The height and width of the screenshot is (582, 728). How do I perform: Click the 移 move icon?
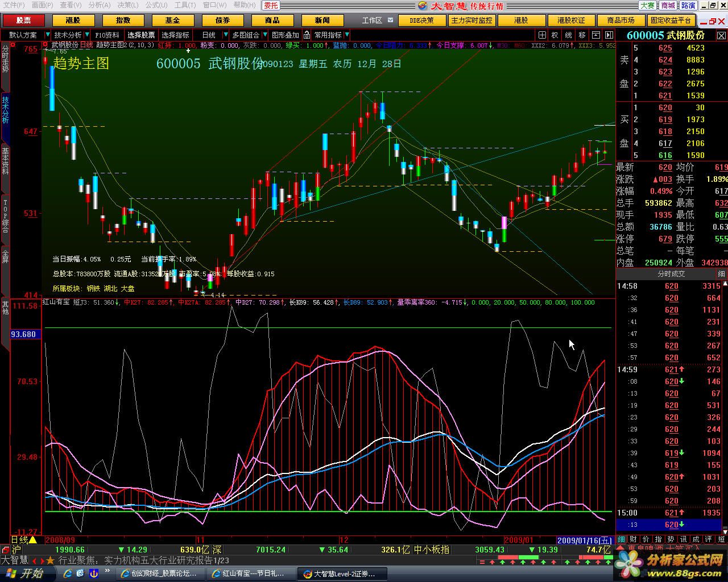[x=582, y=35]
